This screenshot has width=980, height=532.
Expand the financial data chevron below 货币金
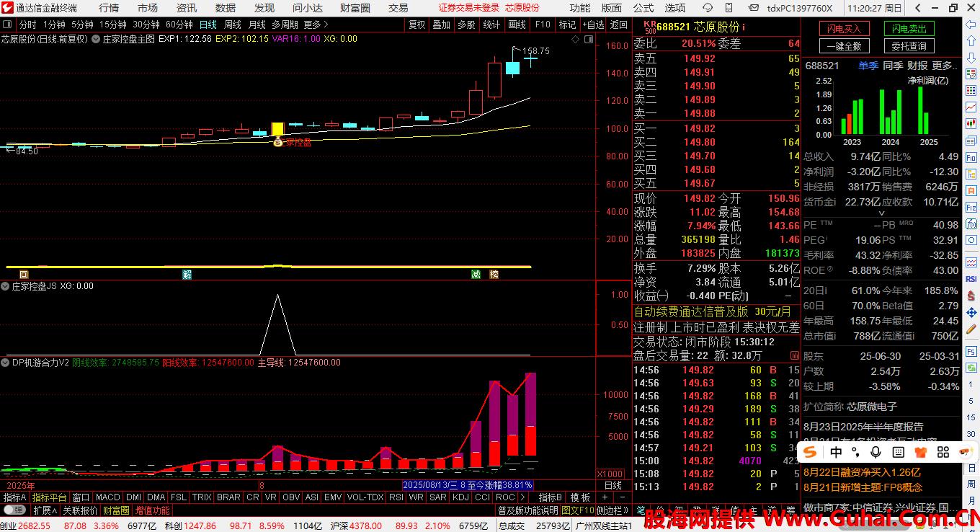coord(881,213)
